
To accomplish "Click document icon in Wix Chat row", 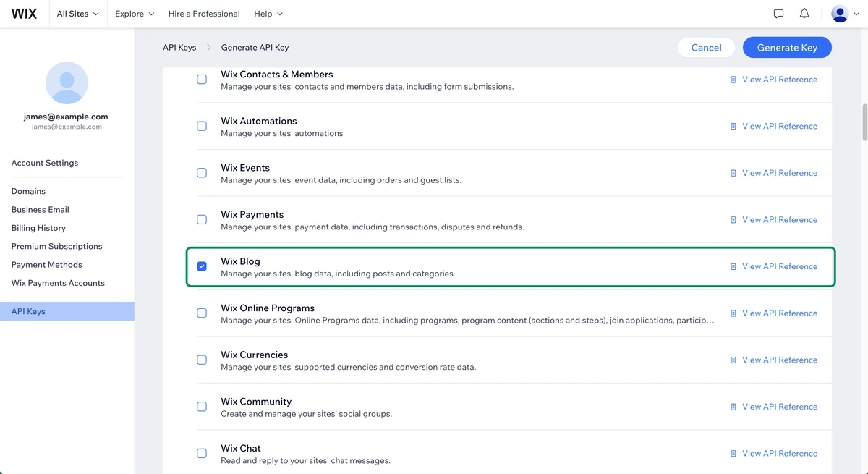I will pyautogui.click(x=733, y=454).
